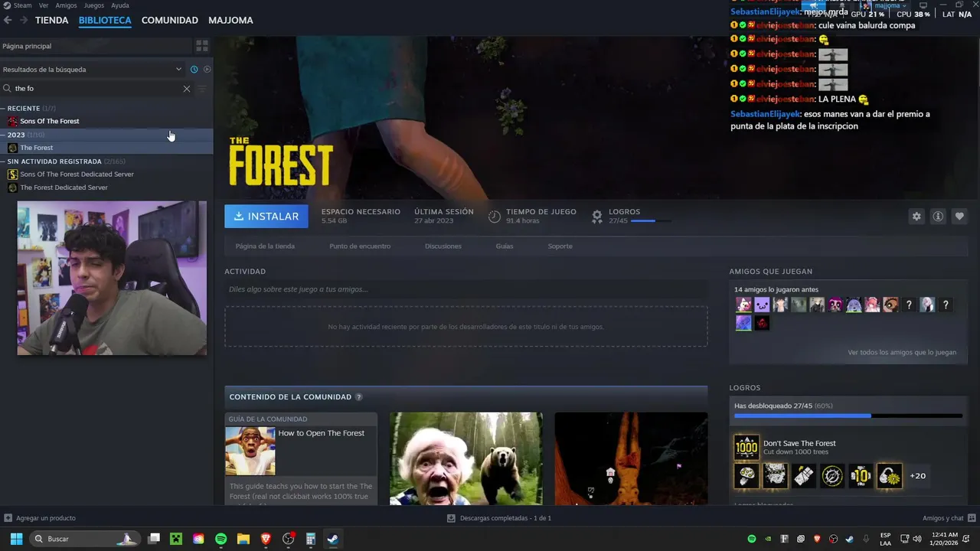
Task: Open the MAJJOMA profile tab
Action: pos(230,21)
